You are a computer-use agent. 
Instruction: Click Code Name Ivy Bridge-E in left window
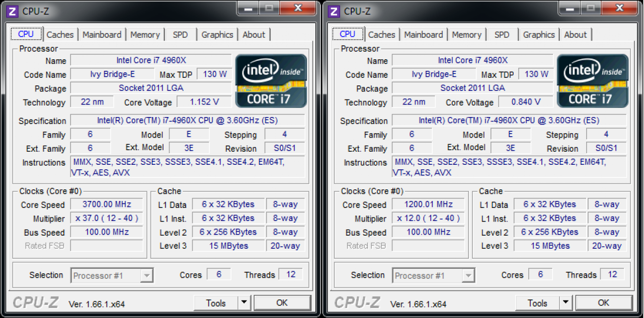[112, 74]
